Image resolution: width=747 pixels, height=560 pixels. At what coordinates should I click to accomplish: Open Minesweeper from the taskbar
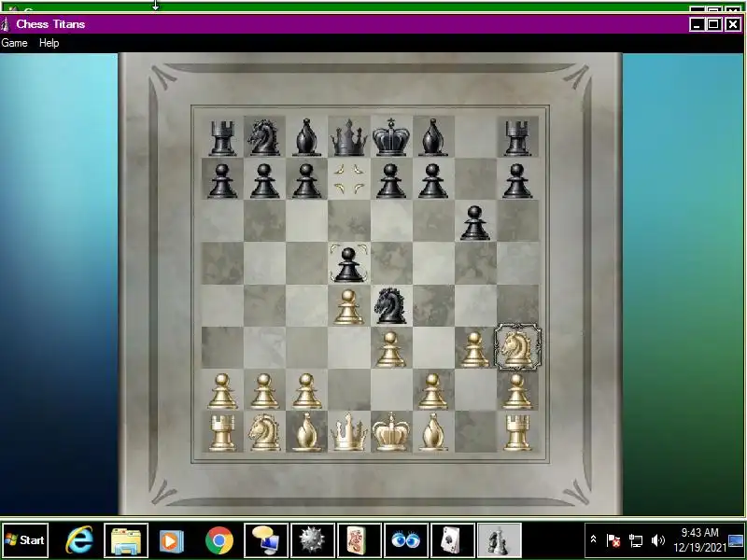point(313,540)
